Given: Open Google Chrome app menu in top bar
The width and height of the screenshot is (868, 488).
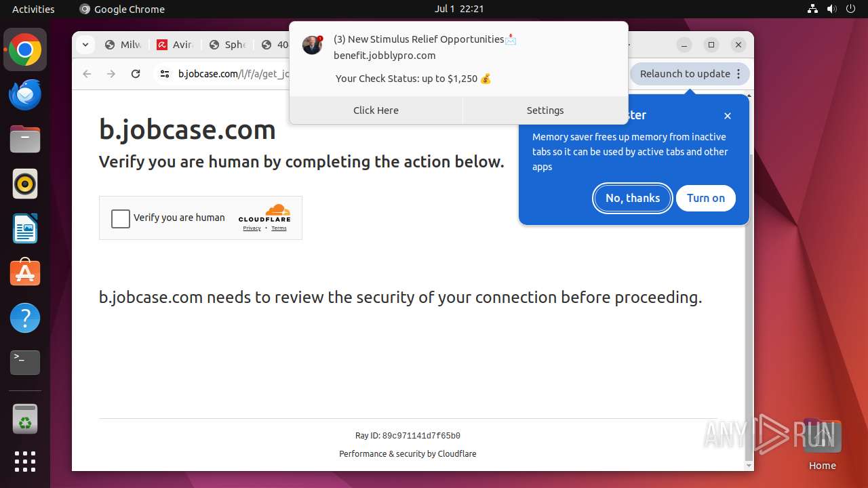Looking at the screenshot, I should 122,9.
